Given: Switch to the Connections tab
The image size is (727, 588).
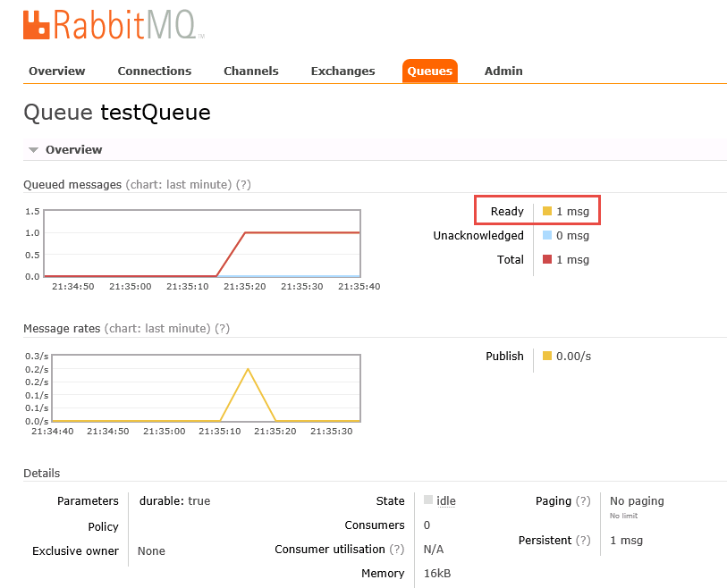Looking at the screenshot, I should click(154, 71).
